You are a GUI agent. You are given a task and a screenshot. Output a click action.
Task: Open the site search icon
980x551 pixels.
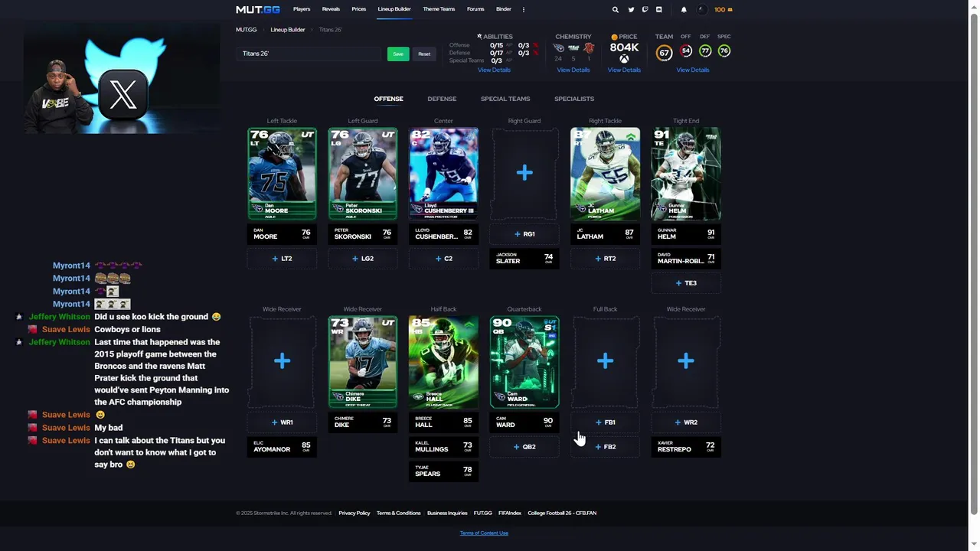615,9
